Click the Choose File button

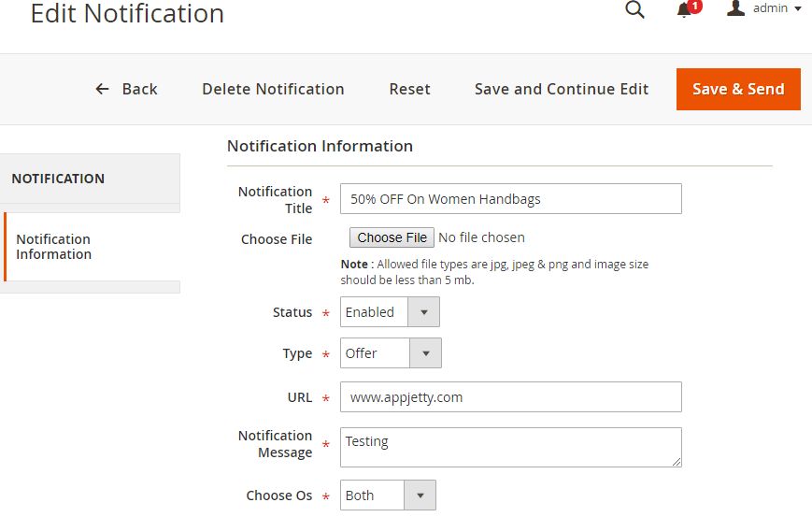coord(392,237)
